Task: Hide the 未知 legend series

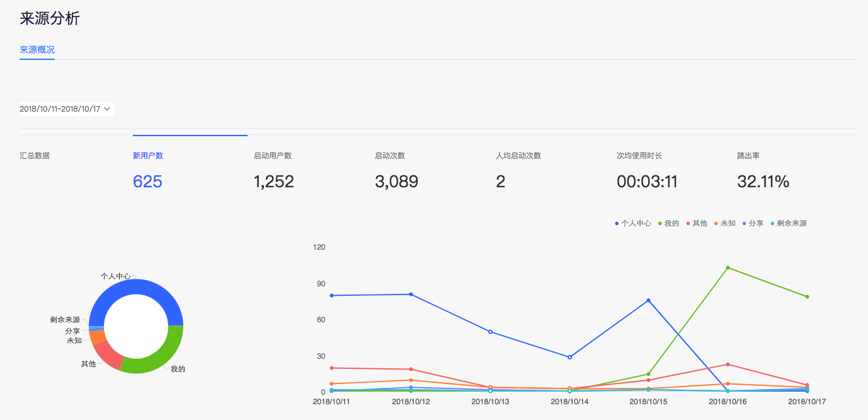Action: 725,223
